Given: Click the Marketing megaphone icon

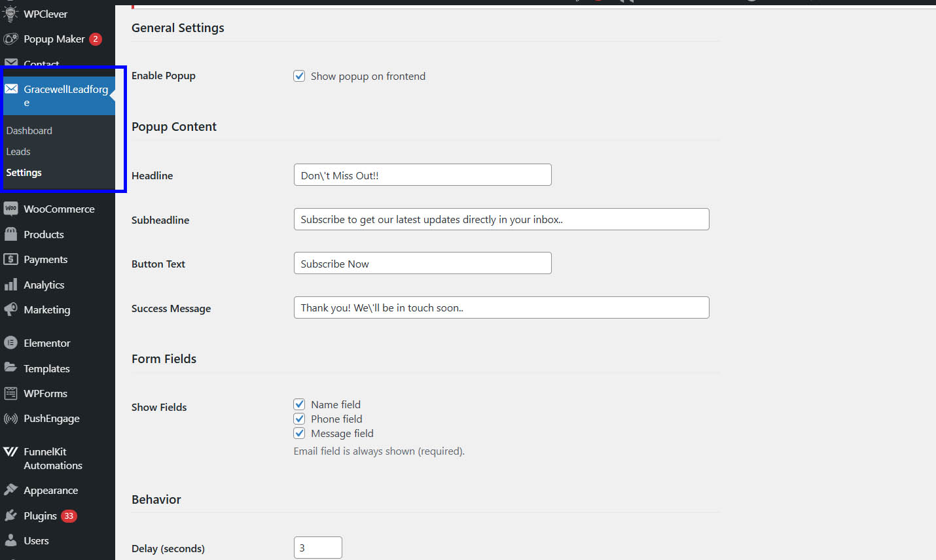Looking at the screenshot, I should pos(10,309).
